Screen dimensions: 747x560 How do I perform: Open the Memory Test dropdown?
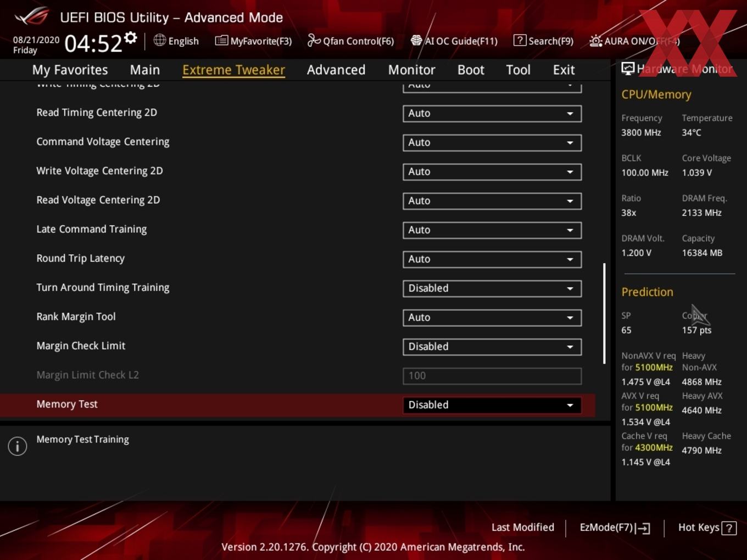[x=492, y=405]
